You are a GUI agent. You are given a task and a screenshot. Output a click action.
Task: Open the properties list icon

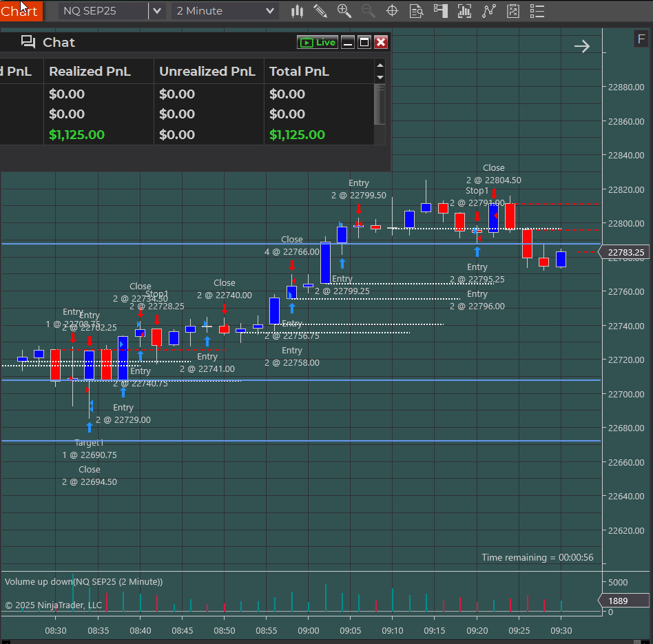[x=537, y=11]
